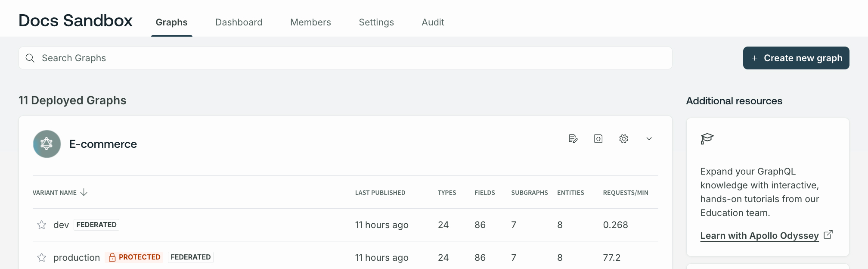The image size is (868, 269).
Task: Click the VARIANT NAME column header
Action: click(x=55, y=193)
